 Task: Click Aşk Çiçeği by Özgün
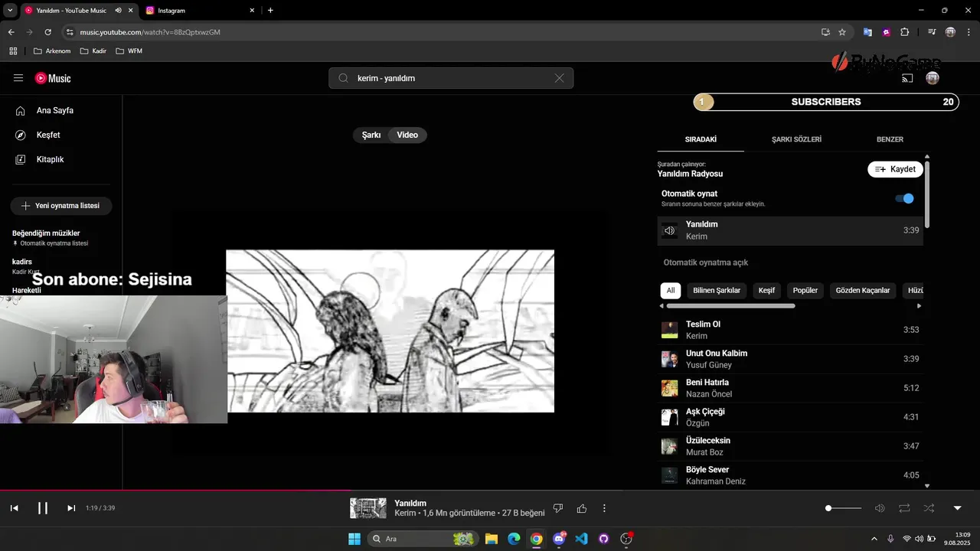(790, 417)
